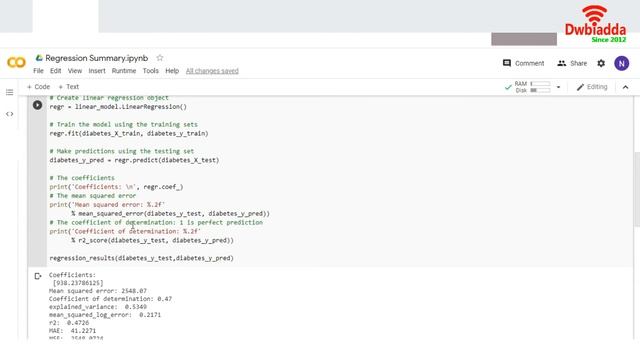The image size is (640, 360).
Task: Click the RAM and Disk usage indicator
Action: pyautogui.click(x=533, y=87)
